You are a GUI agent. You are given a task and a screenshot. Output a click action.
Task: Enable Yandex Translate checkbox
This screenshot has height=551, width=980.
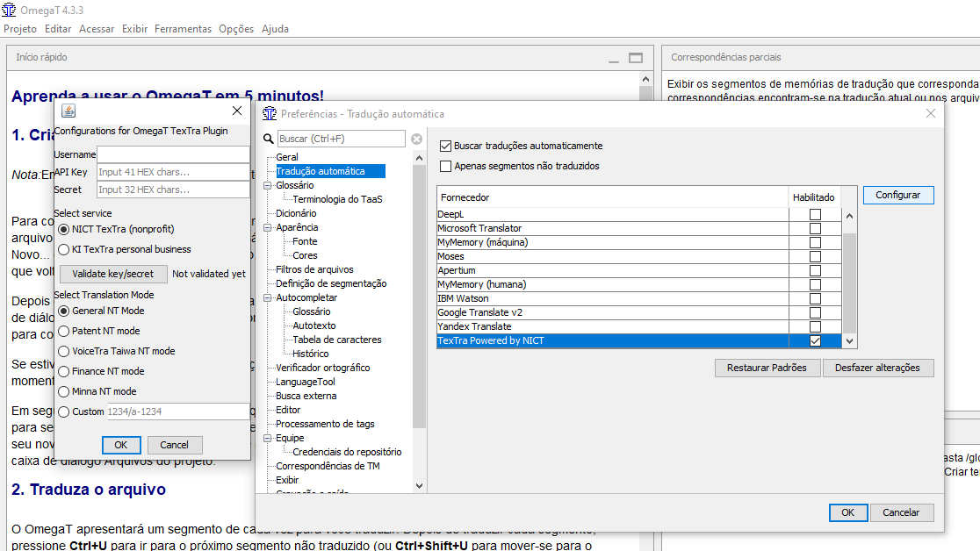[x=815, y=326]
